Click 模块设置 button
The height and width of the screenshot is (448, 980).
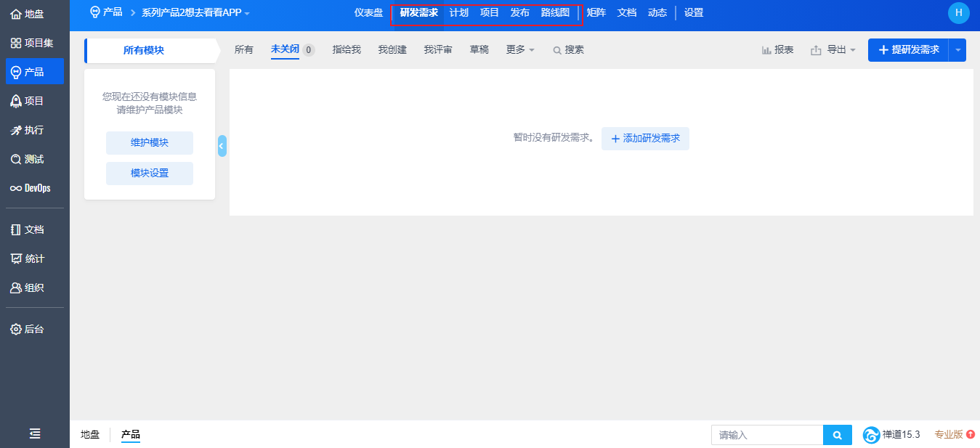pyautogui.click(x=150, y=174)
